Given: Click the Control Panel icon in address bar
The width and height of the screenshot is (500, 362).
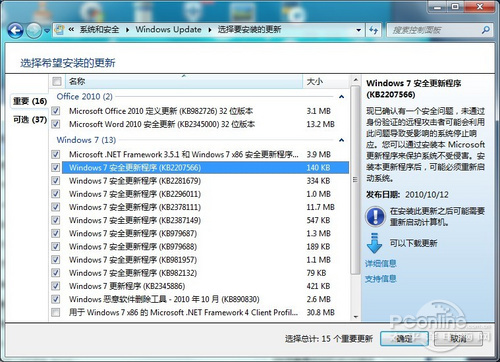Looking at the screenshot, I should (60, 30).
